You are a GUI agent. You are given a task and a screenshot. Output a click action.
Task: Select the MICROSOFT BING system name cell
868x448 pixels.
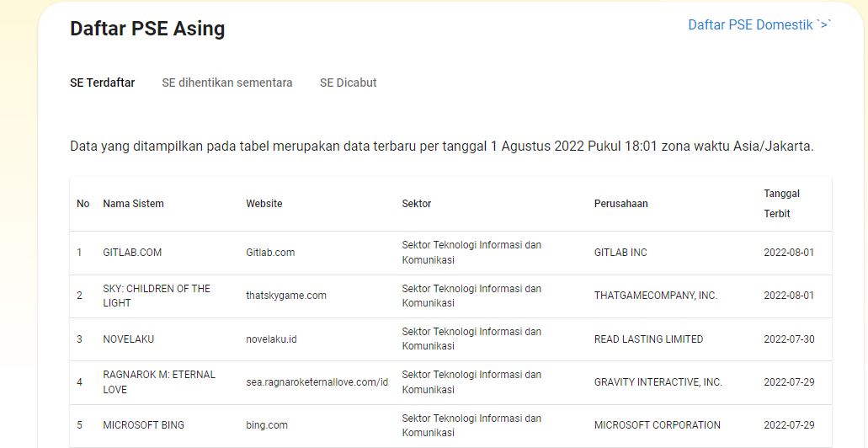click(x=143, y=425)
